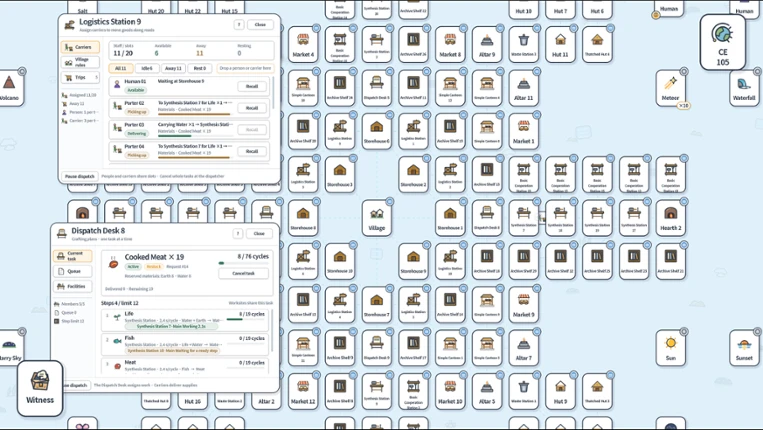Select the Fish step row
Screen dimensions: 763x430
(x=185, y=344)
